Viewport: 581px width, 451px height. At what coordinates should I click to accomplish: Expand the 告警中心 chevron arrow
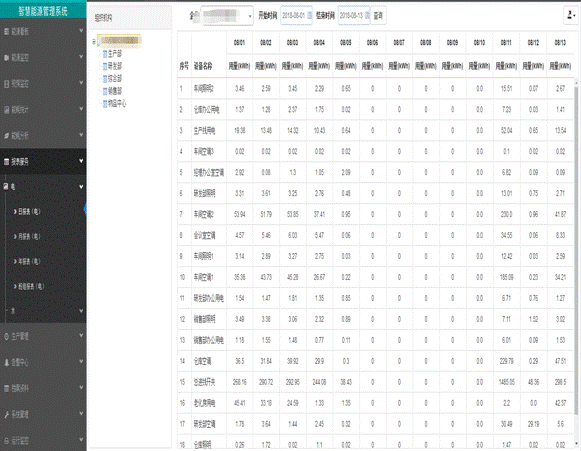(x=81, y=361)
